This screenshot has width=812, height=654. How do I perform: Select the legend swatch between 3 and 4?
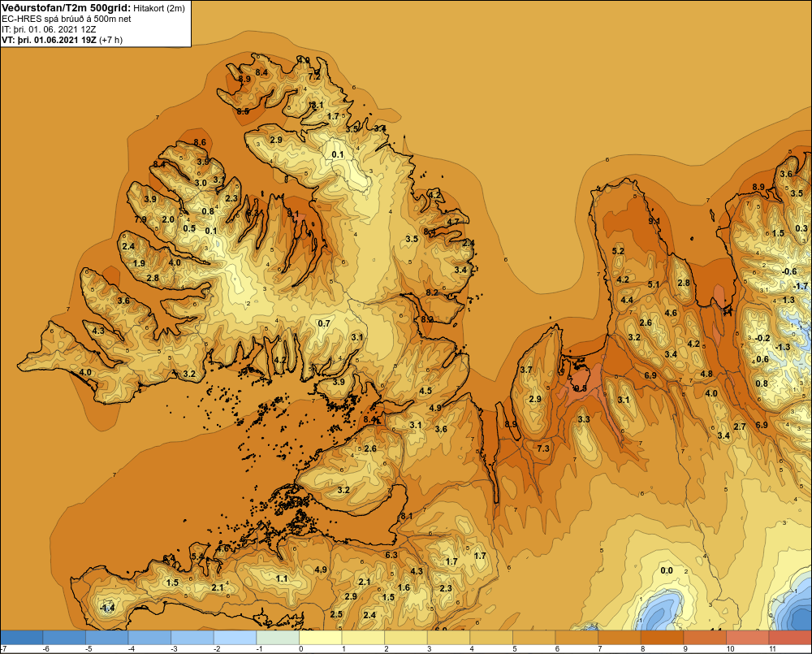(x=448, y=638)
